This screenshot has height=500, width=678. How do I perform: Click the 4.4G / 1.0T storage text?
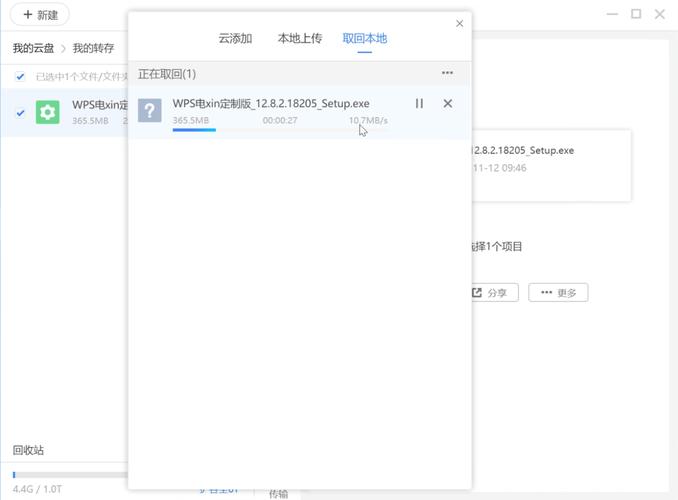37,489
